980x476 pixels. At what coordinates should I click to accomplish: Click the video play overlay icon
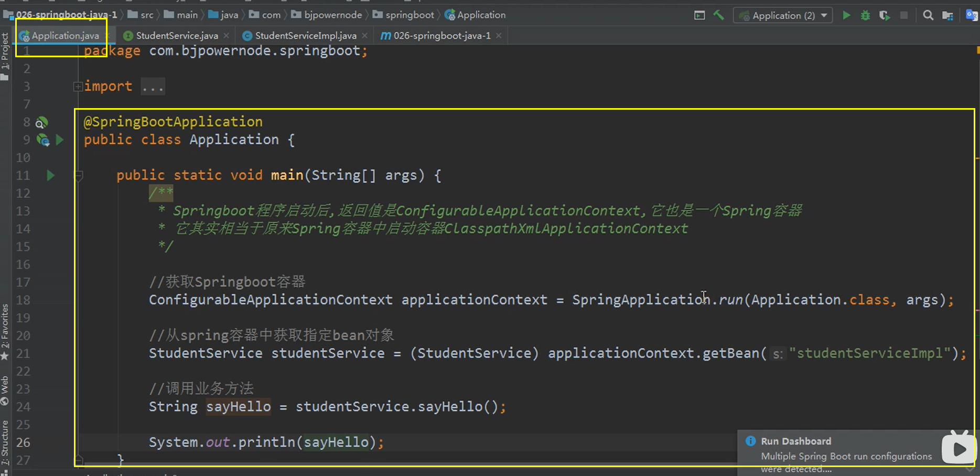click(x=959, y=449)
